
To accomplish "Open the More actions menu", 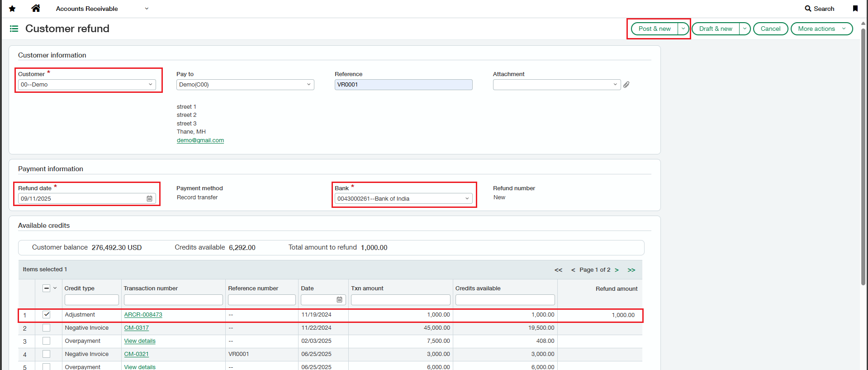I will coord(821,29).
